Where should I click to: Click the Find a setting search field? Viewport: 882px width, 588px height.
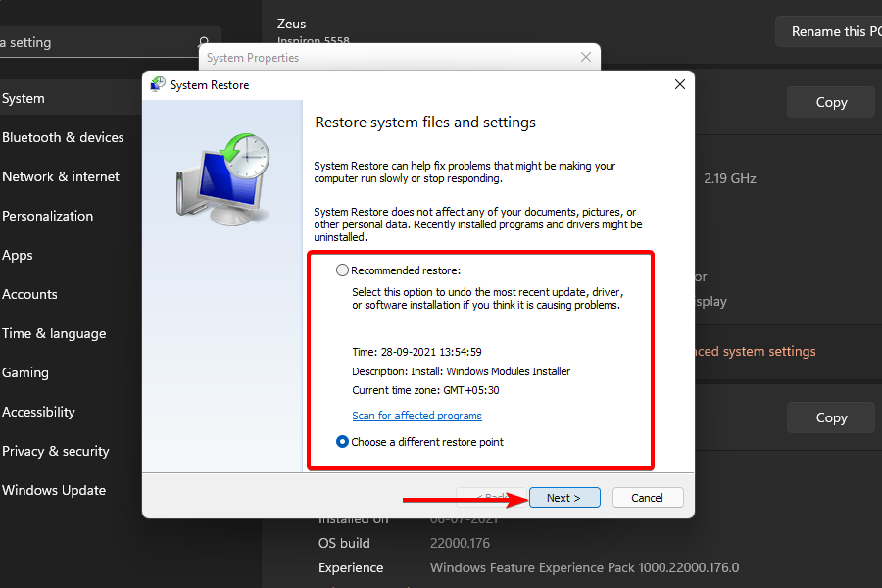(x=98, y=42)
